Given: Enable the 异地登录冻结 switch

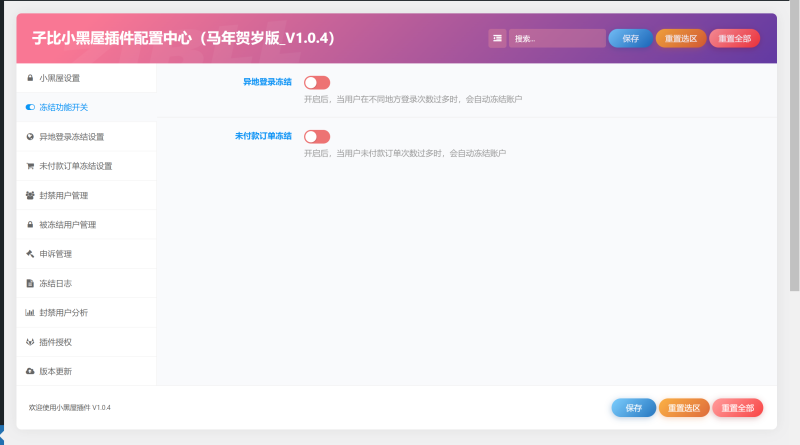Looking at the screenshot, I should pos(317,83).
